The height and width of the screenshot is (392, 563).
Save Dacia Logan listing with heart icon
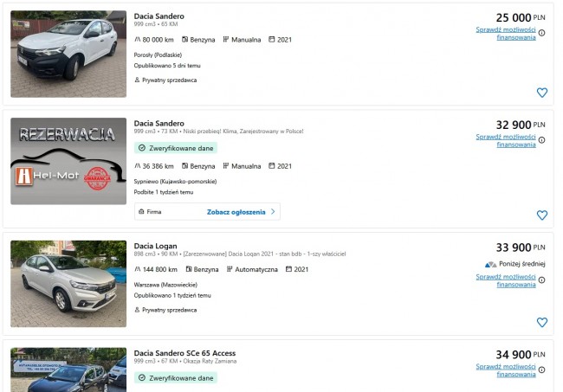pos(542,322)
